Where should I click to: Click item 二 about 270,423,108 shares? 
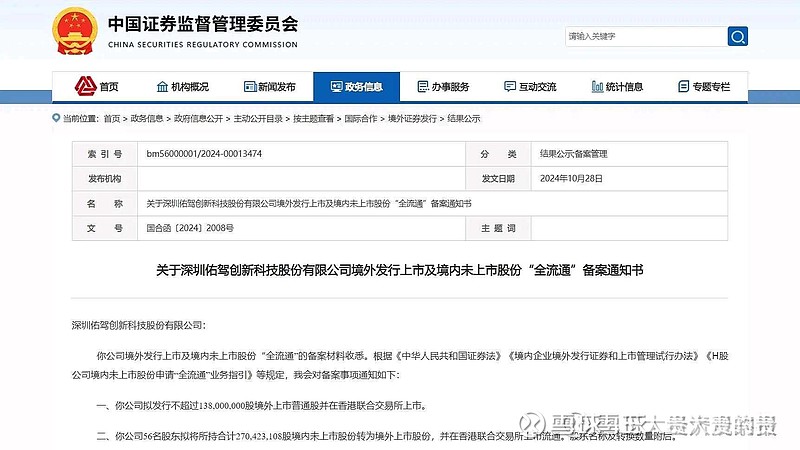point(388,436)
